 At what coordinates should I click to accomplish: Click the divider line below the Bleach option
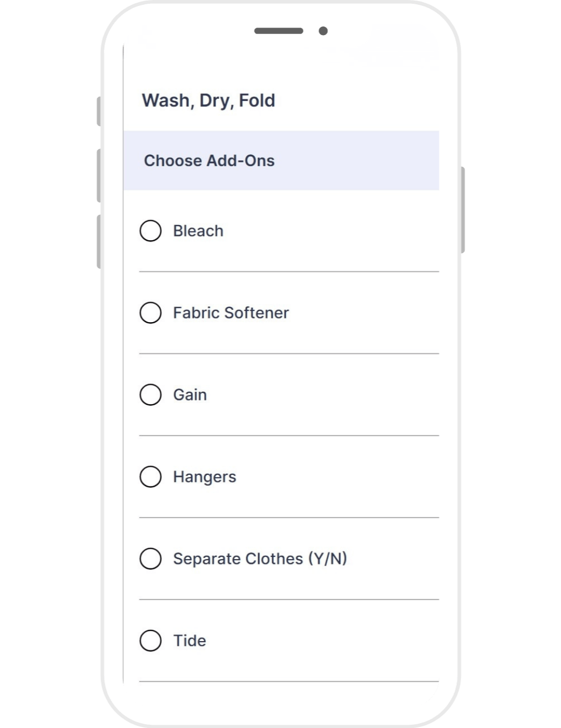pyautogui.click(x=289, y=271)
